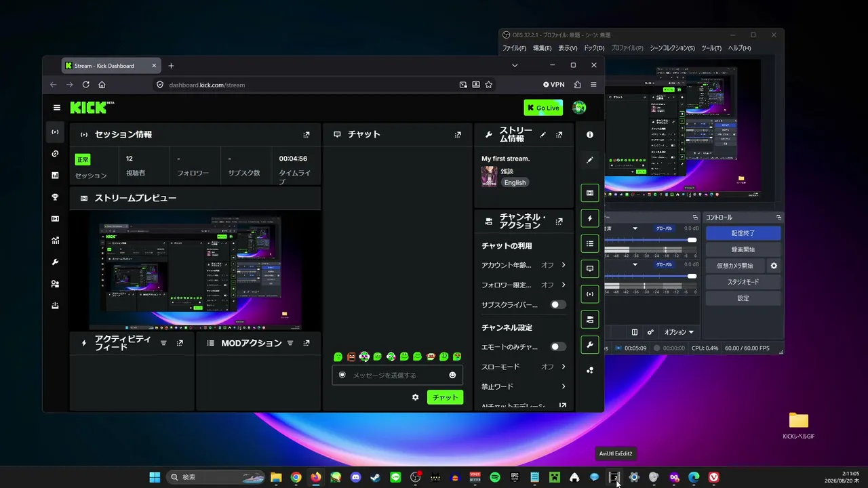Image resolution: width=868 pixels, height=488 pixels.
Task: Open the 表示(V) menu in OBS
Action: [568, 48]
